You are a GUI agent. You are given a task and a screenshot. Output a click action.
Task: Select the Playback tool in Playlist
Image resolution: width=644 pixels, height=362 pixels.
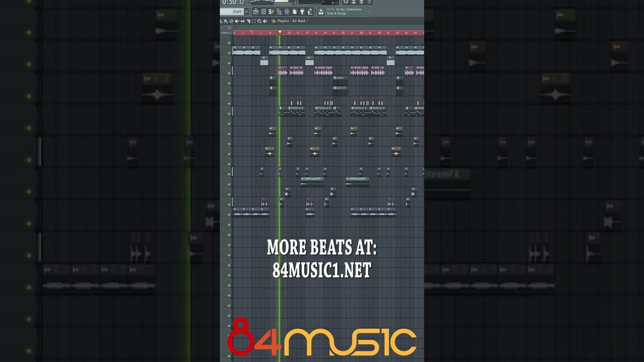click(265, 21)
